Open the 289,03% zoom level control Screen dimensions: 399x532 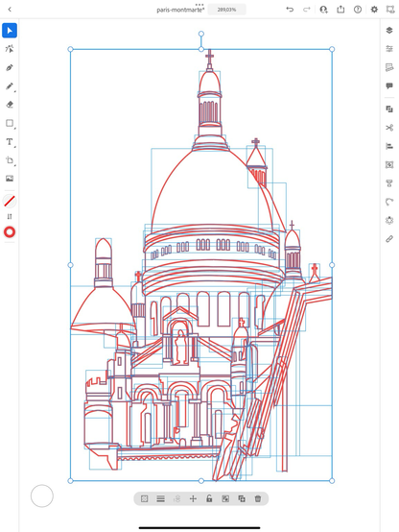[x=226, y=10]
